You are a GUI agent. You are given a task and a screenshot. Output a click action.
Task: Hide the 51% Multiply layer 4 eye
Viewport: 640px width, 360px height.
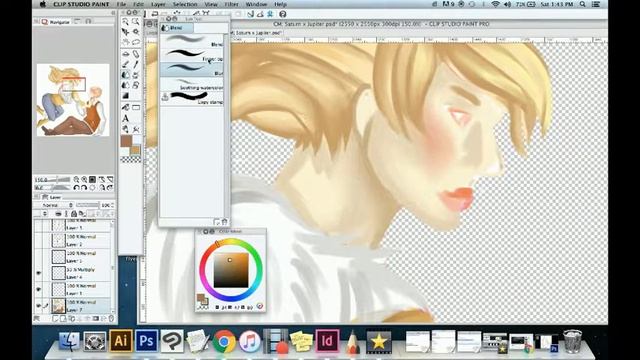38,273
